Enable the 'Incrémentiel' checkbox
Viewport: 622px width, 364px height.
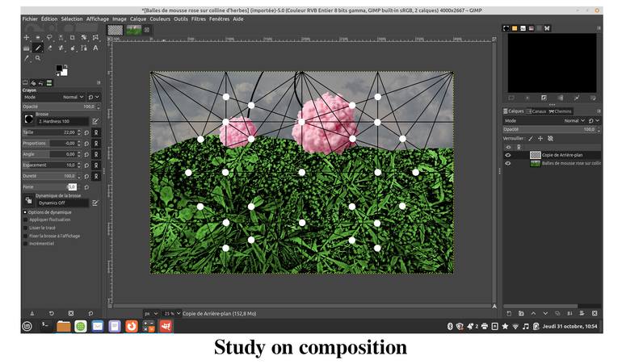[x=26, y=244]
